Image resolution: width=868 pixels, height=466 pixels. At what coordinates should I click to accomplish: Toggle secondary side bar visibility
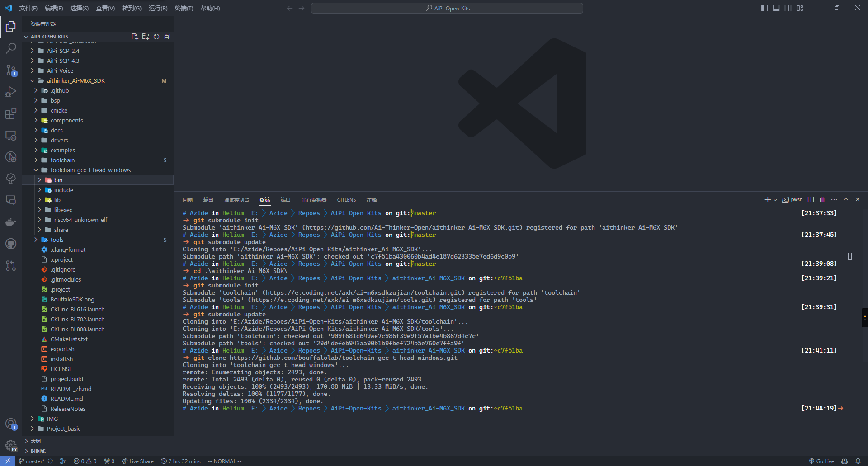click(788, 8)
